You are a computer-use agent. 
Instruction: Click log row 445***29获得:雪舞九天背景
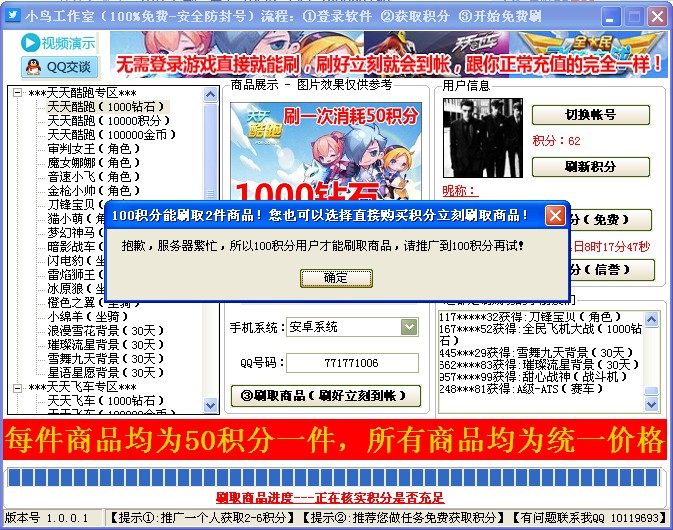click(x=536, y=353)
